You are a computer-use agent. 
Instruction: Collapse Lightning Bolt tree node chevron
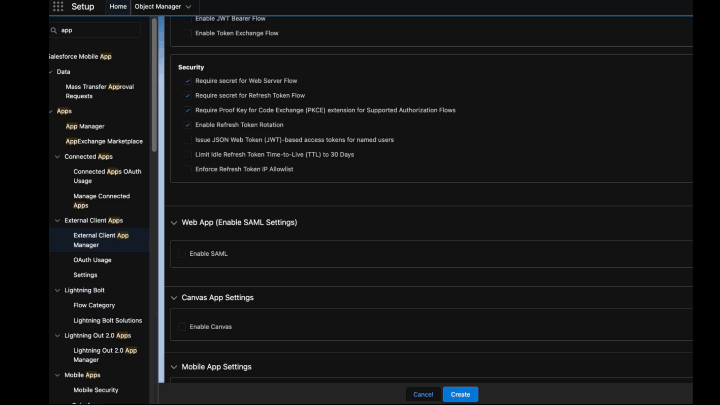57,290
